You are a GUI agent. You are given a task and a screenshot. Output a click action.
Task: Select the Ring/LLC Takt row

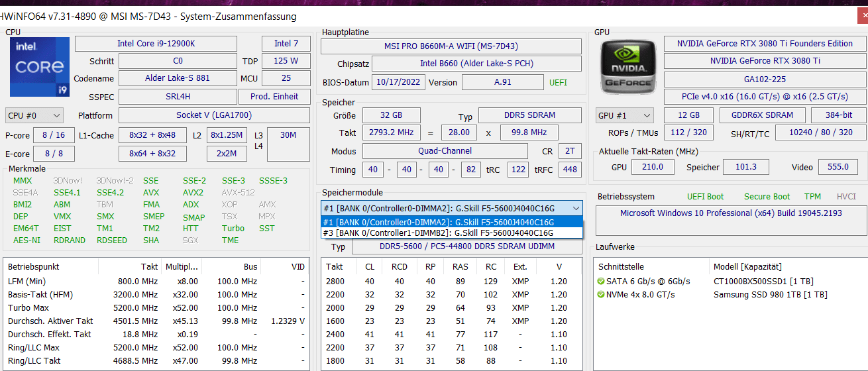click(x=156, y=360)
